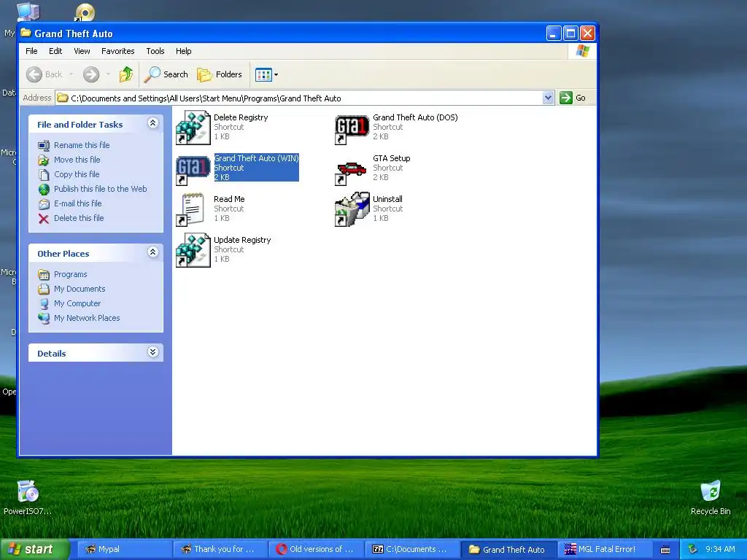Open the File menu
Image resolution: width=747 pixels, height=560 pixels.
click(x=31, y=51)
